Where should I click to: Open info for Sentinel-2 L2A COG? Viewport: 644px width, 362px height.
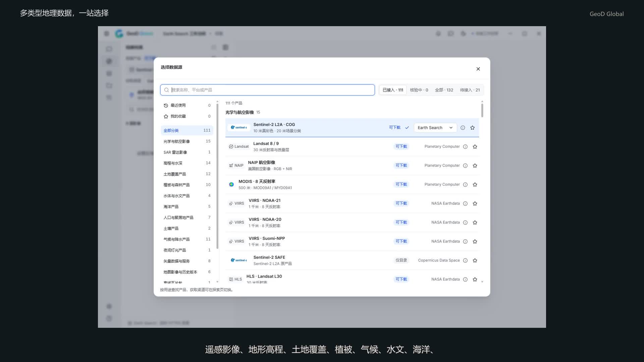click(463, 128)
